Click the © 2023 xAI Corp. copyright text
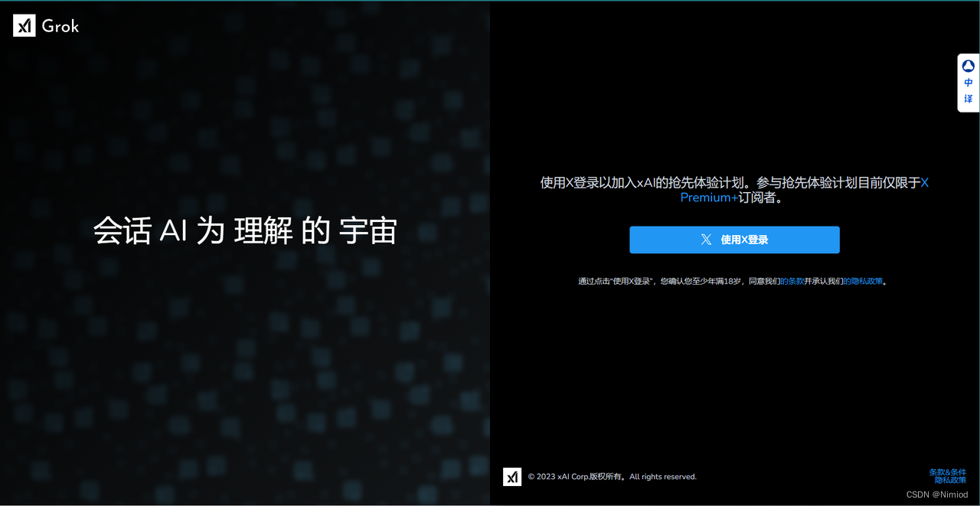The height and width of the screenshot is (506, 980). coord(612,477)
